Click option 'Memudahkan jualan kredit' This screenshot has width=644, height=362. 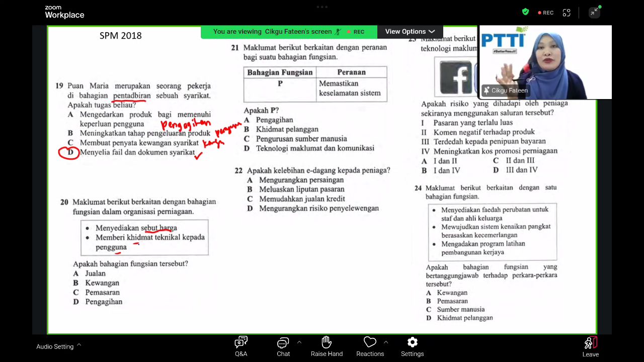pyautogui.click(x=302, y=199)
